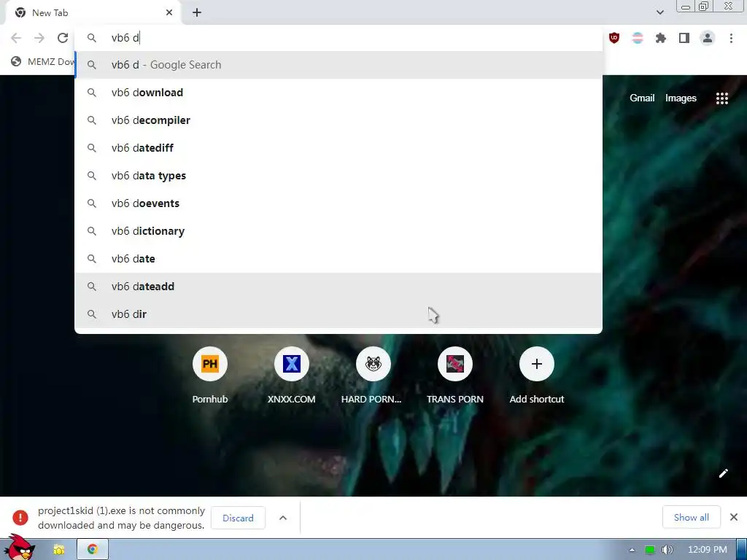Click the striped flag extension icon
Screen dimensions: 747x560
pyautogui.click(x=638, y=38)
